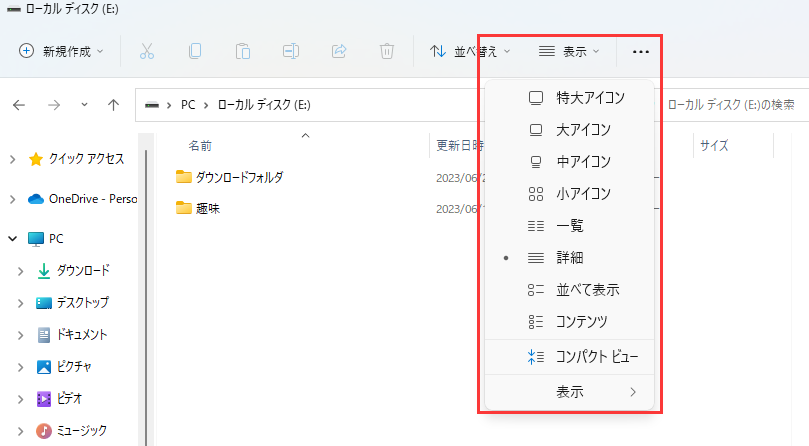Open the 並べ替え sort dropdown
This screenshot has width=809, height=446.
point(470,51)
